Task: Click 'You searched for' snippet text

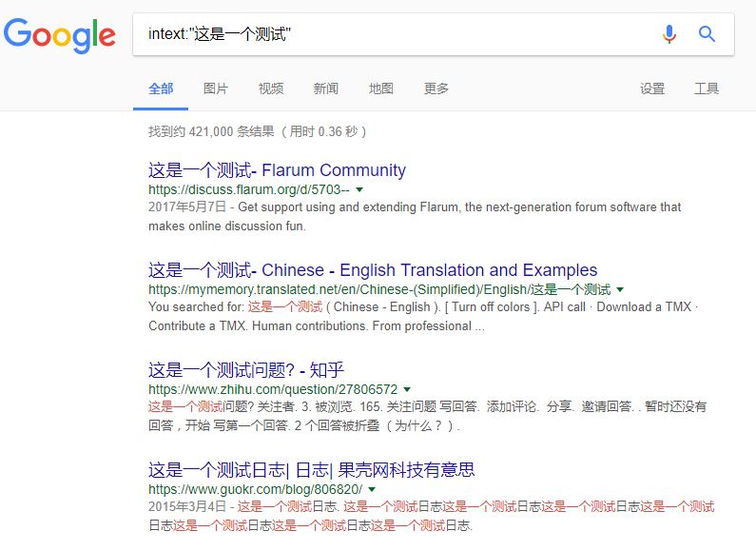Action: (196, 306)
